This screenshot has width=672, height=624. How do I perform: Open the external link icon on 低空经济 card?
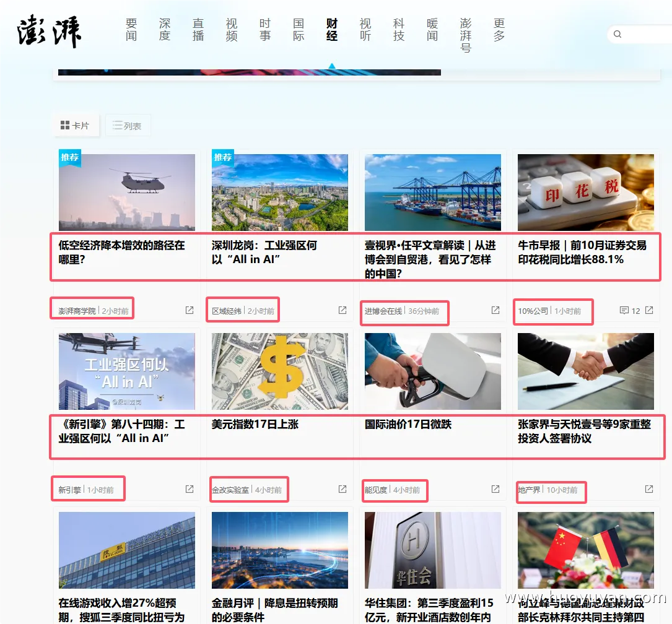188,310
